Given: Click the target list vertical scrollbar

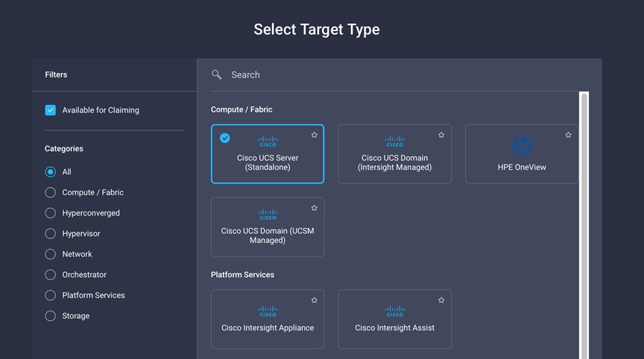Looking at the screenshot, I should pyautogui.click(x=584, y=225).
